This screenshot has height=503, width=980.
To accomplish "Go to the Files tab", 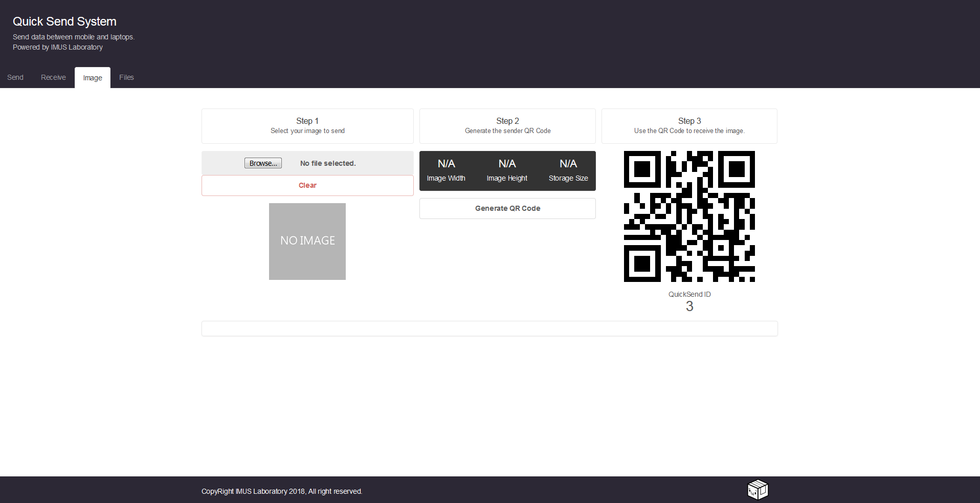I will [126, 77].
